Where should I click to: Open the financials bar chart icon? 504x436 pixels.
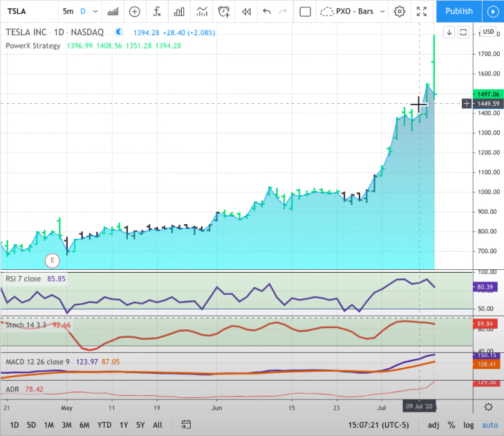pyautogui.click(x=179, y=12)
